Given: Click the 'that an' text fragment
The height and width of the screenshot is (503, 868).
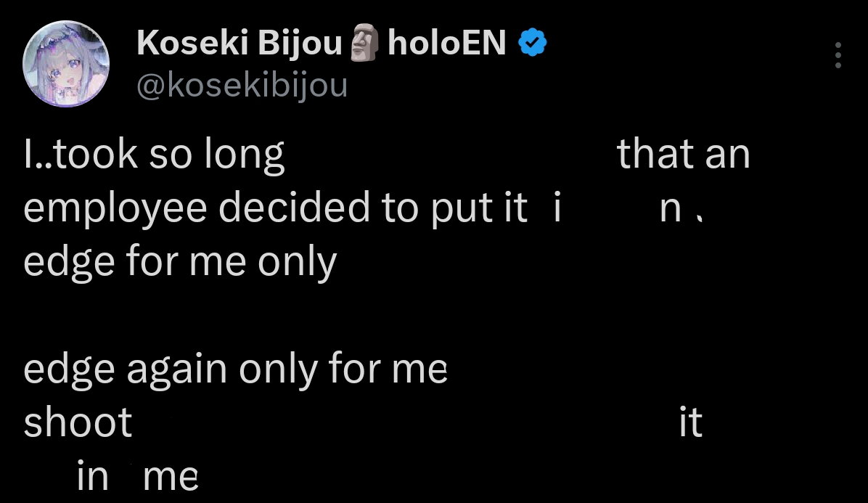Looking at the screenshot, I should click(x=683, y=154).
